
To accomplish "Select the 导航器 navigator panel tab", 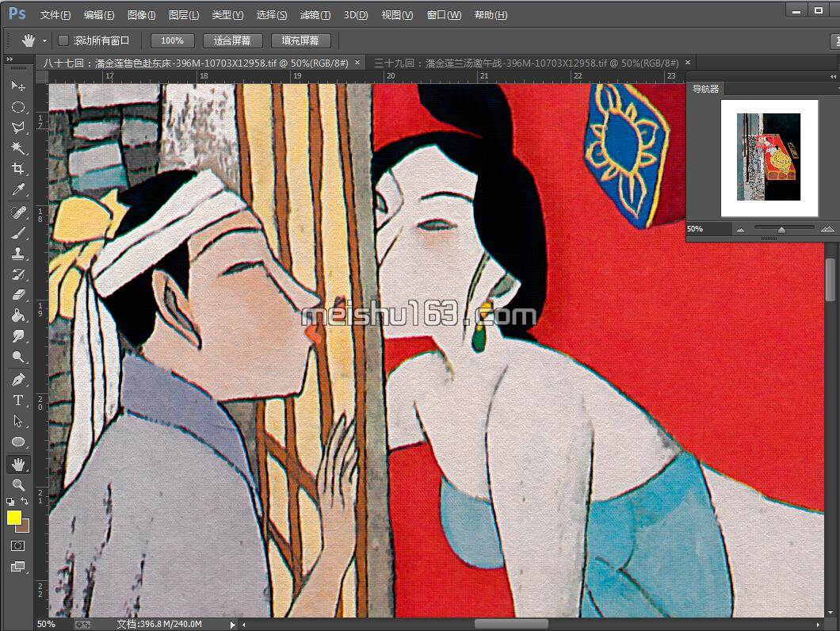I will point(705,89).
